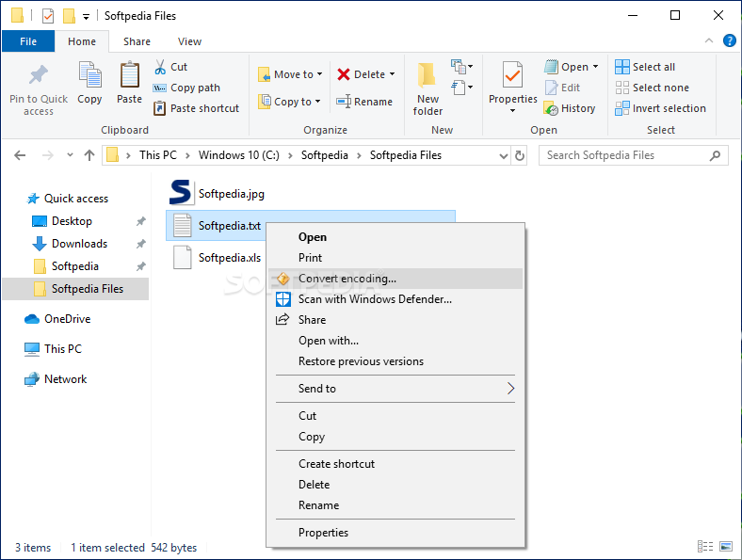Select the Softpedia.xls file
Viewport: 742px width, 560px height.
(218, 258)
